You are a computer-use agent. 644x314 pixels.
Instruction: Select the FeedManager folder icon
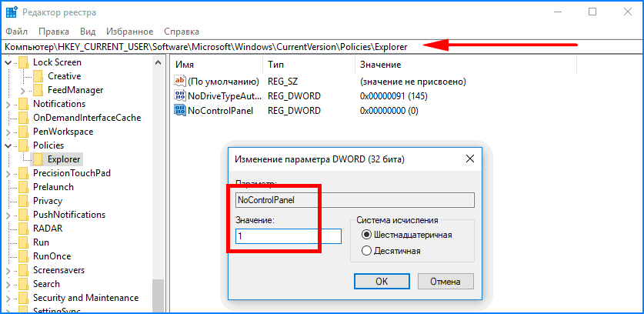click(38, 90)
